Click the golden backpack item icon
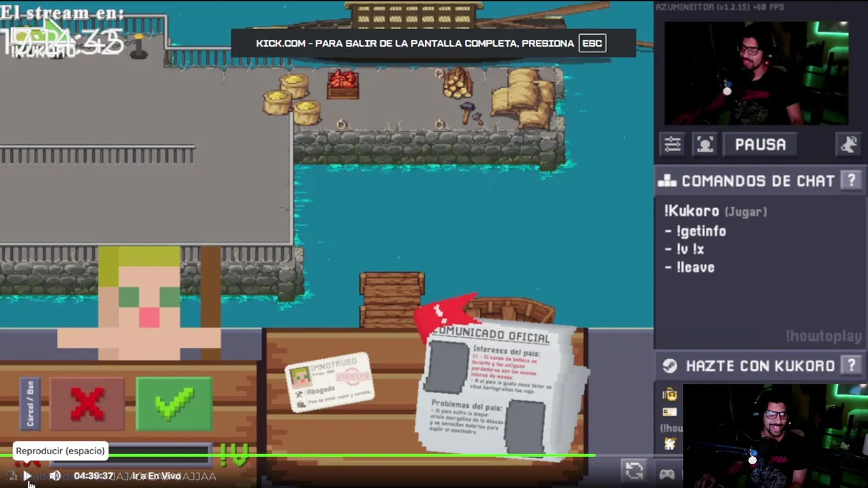Screen dimensions: 868x488 point(670,394)
